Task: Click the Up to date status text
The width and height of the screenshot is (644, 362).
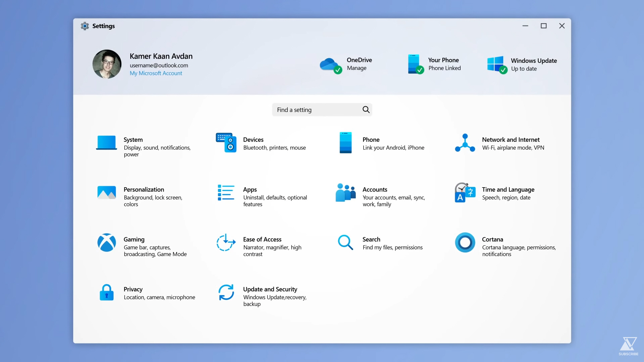Action: [x=524, y=69]
